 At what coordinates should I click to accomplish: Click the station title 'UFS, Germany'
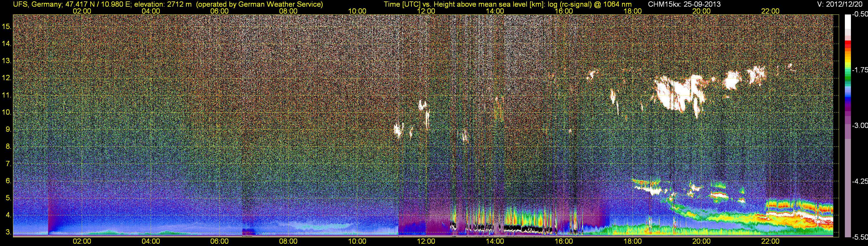pos(37,4)
